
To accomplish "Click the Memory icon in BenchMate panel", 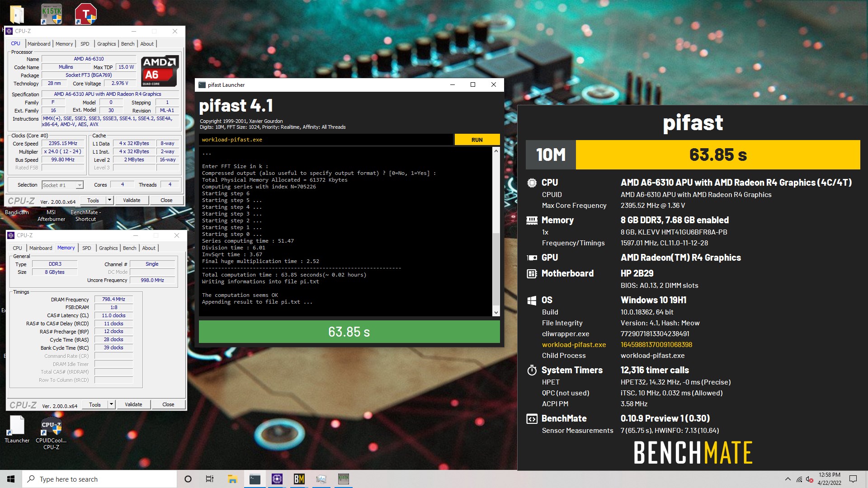I will pyautogui.click(x=532, y=221).
